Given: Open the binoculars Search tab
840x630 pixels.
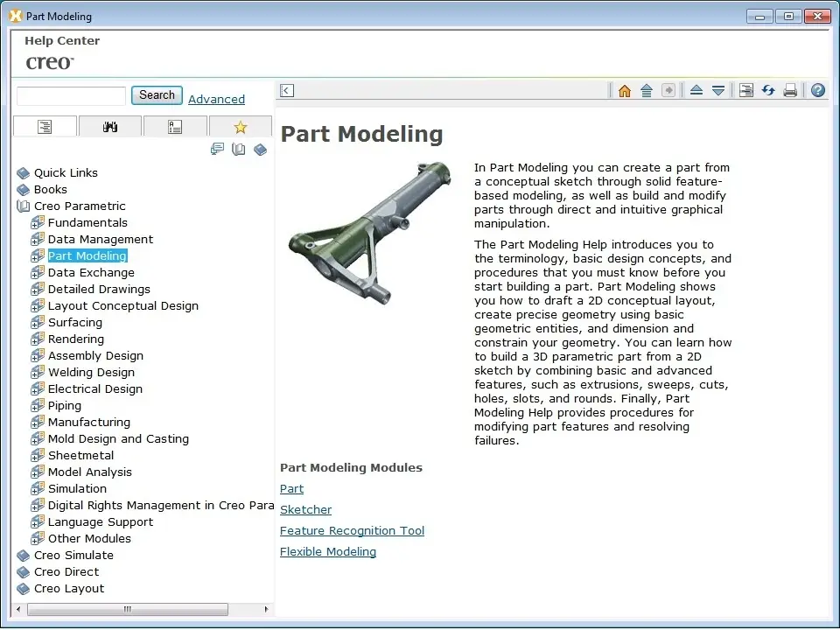Looking at the screenshot, I should (110, 127).
